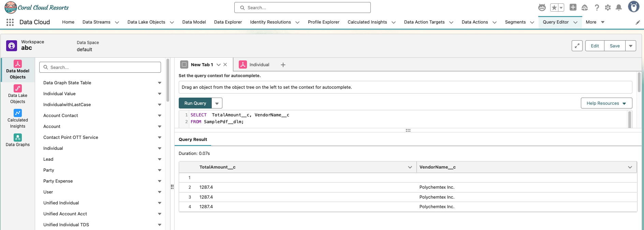Select the Unified Account Acct tree item
The width and height of the screenshot is (644, 230).
click(65, 214)
